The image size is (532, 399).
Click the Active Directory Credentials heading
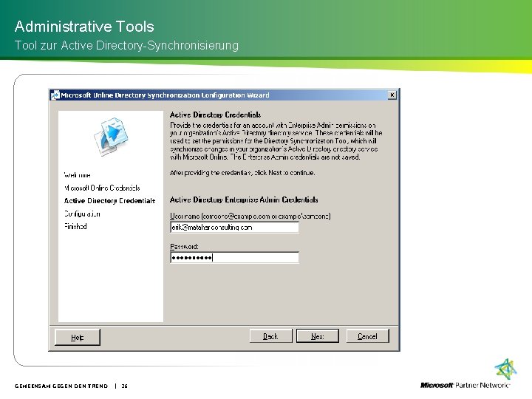[216, 115]
